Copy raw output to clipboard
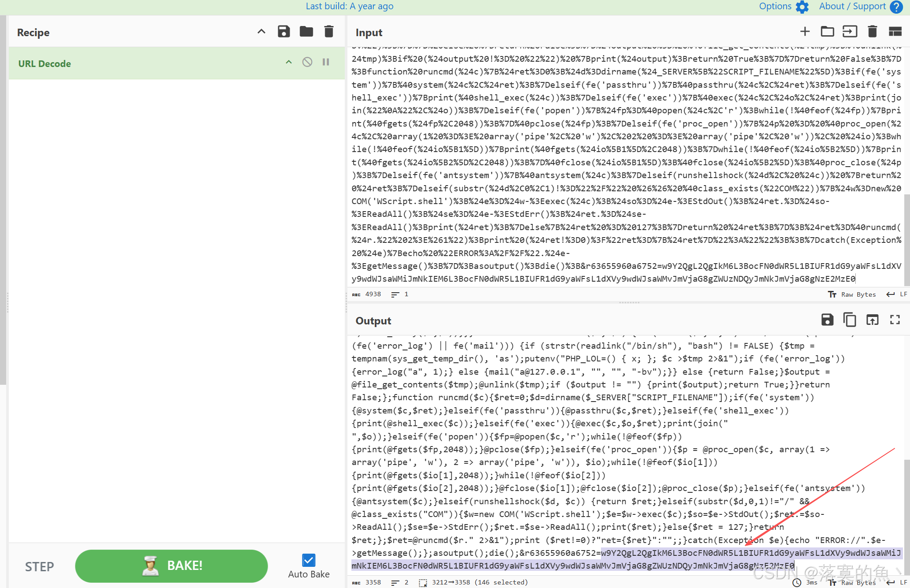 coord(849,320)
